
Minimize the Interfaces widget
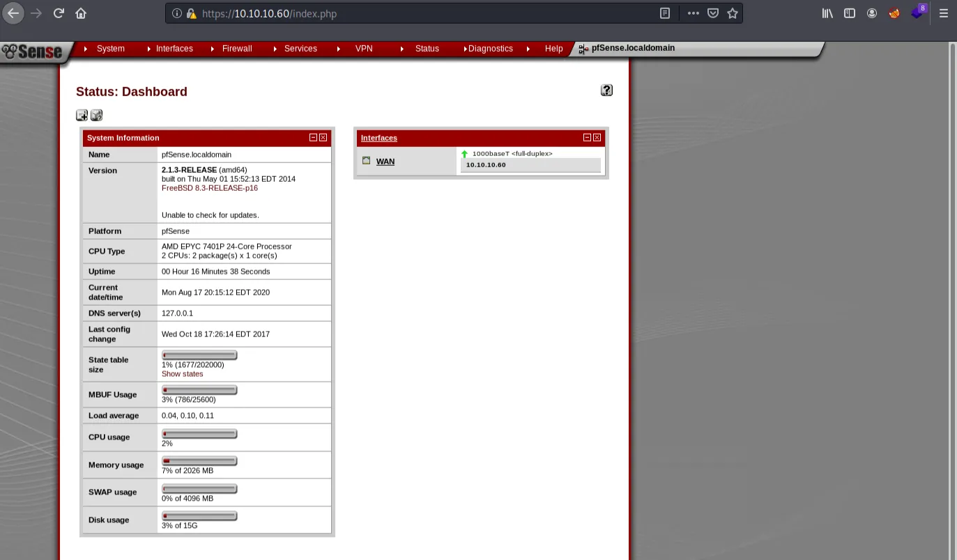[x=587, y=138]
